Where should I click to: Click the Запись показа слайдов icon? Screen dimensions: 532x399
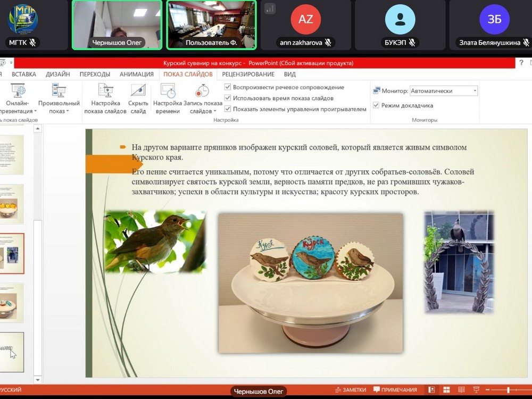coord(203,92)
